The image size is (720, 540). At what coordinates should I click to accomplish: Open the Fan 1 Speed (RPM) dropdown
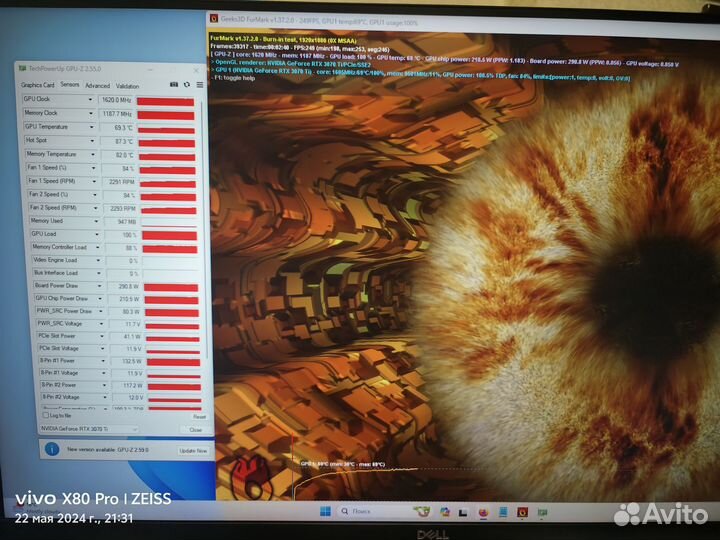tap(94, 181)
